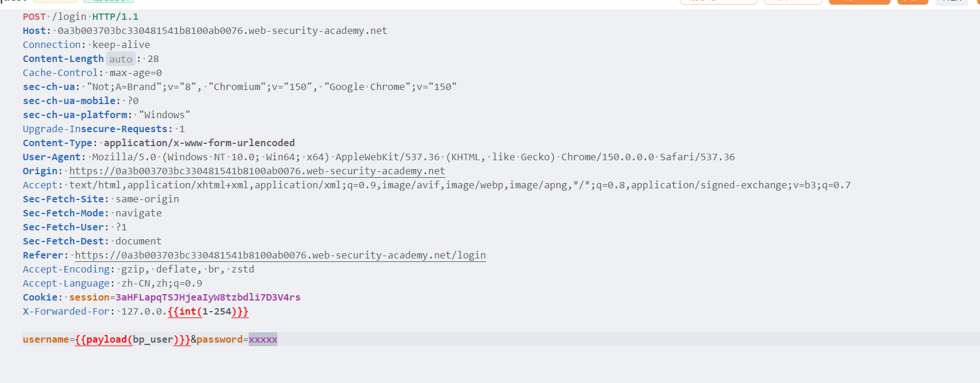The image size is (980, 383).
Task: Click the Host header value
Action: pos(222,31)
